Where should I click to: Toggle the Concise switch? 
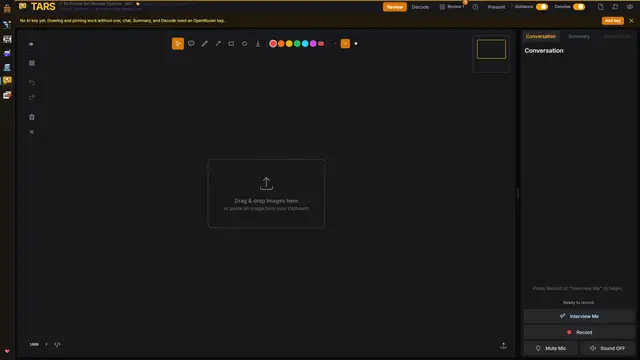click(579, 7)
